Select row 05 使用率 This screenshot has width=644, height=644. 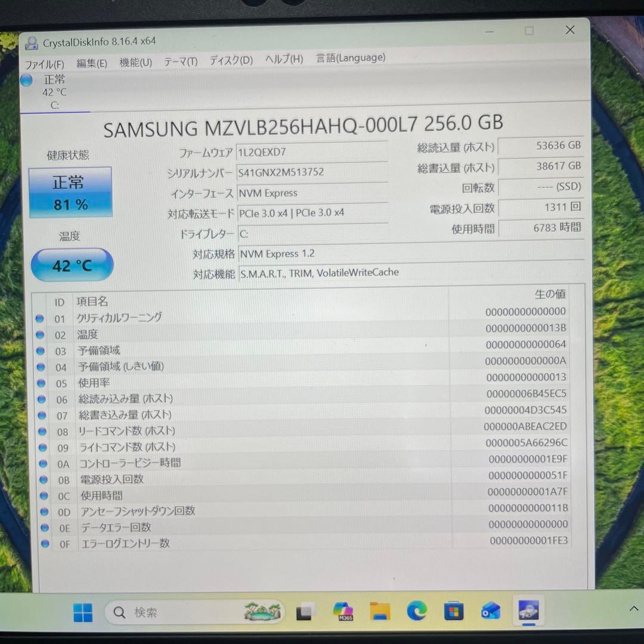pos(304,380)
